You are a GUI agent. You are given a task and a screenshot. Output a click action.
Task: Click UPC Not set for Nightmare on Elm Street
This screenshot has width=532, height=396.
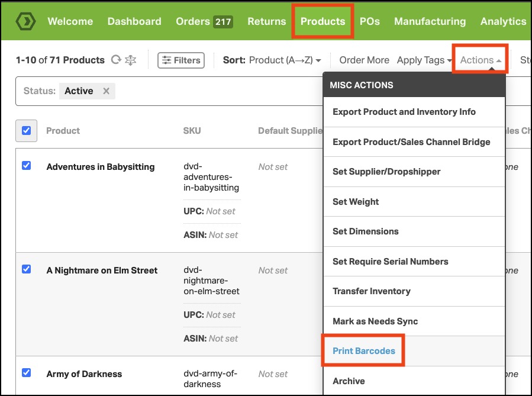(x=209, y=314)
